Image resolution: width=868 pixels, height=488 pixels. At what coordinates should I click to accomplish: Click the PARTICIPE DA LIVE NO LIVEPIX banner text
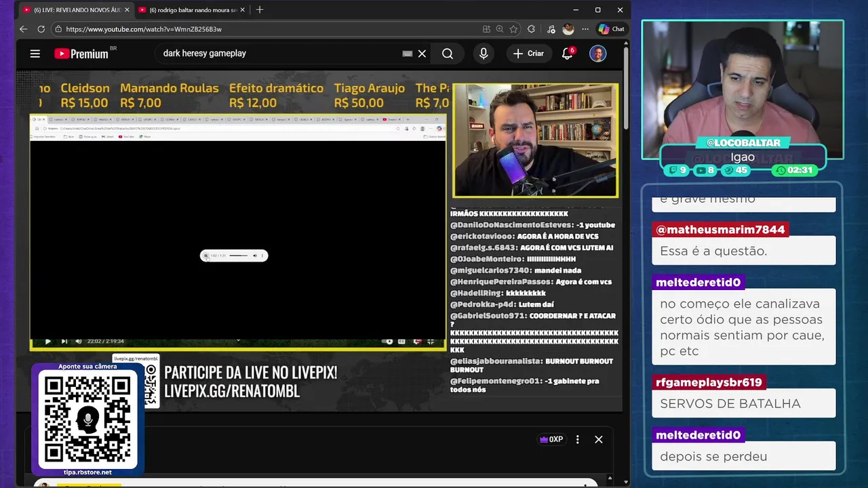[x=250, y=373]
